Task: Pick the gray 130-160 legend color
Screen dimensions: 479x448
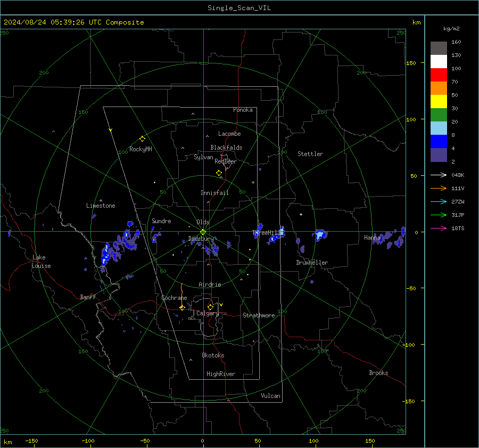Action: (439, 48)
